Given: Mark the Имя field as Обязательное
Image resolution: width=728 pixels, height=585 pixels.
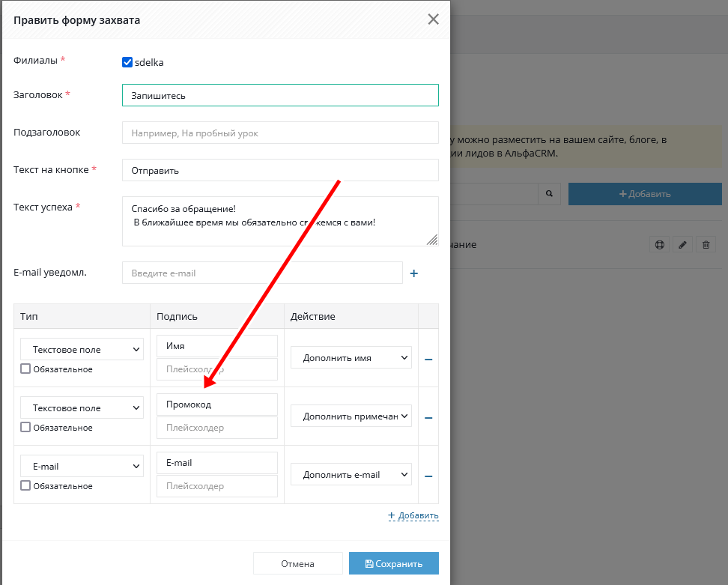Looking at the screenshot, I should 25,369.
